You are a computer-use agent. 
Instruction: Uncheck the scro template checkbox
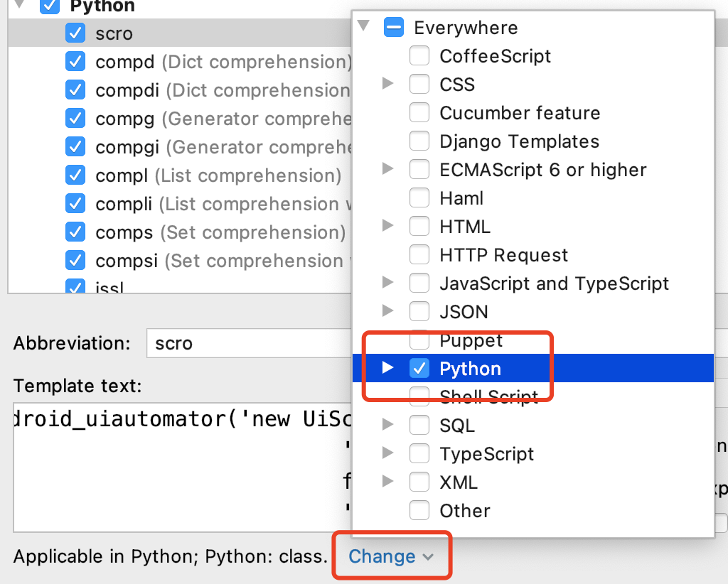pyautogui.click(x=75, y=33)
